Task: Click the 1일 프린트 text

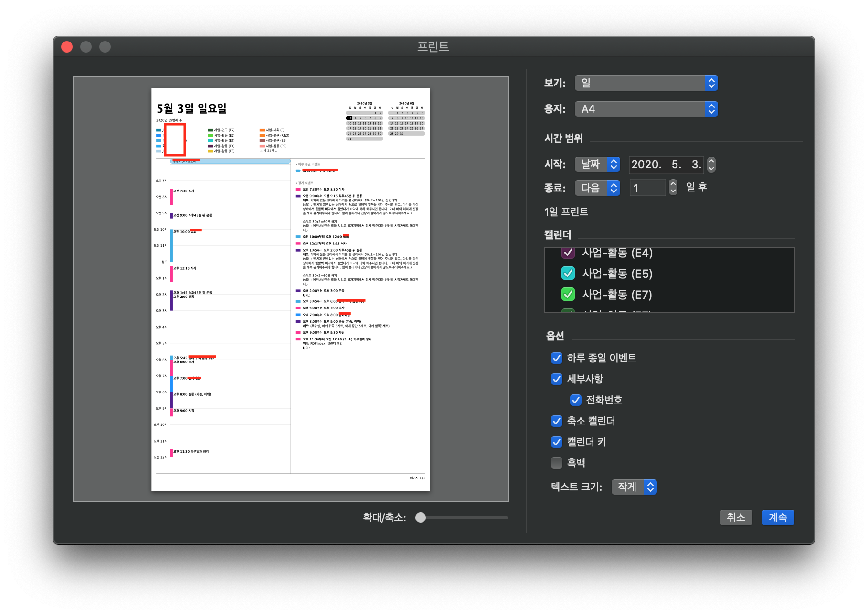Action: [x=566, y=212]
